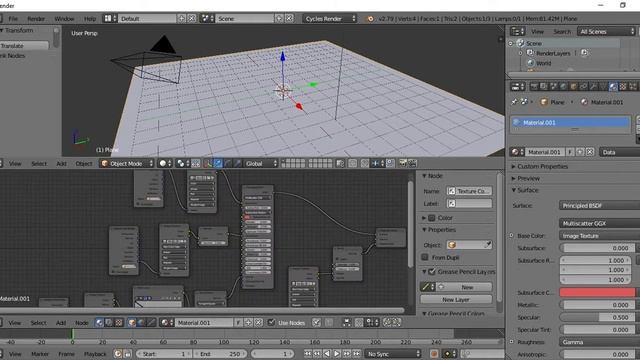The image size is (640, 360).
Task: Play the animation in reverse
Action: (327, 354)
